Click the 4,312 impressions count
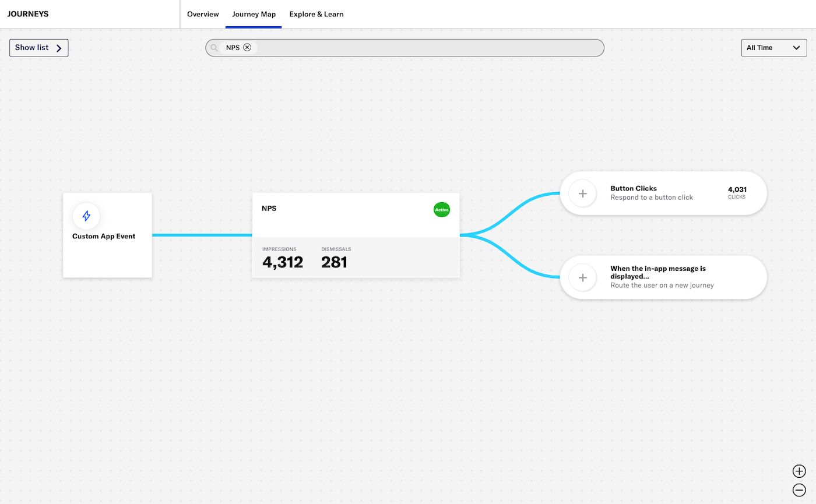 (283, 262)
